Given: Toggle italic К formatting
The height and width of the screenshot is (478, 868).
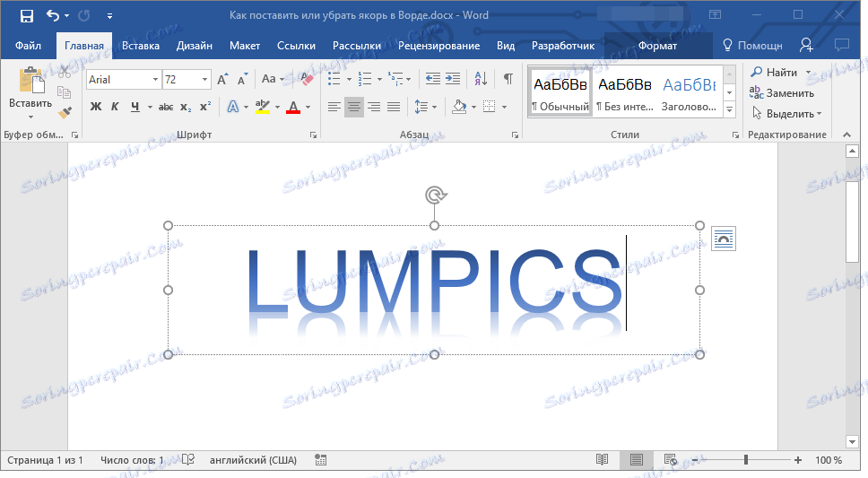Looking at the screenshot, I should pos(115,107).
